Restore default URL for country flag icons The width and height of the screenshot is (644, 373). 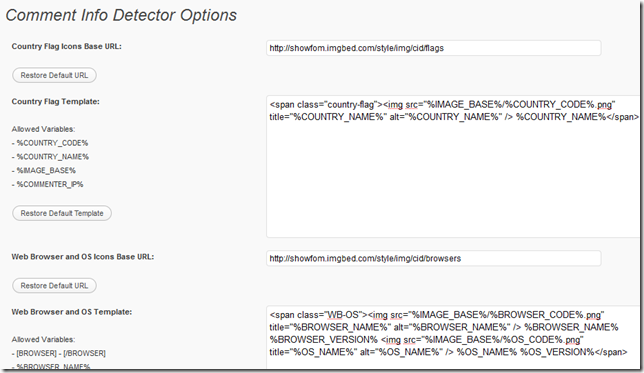(54, 75)
